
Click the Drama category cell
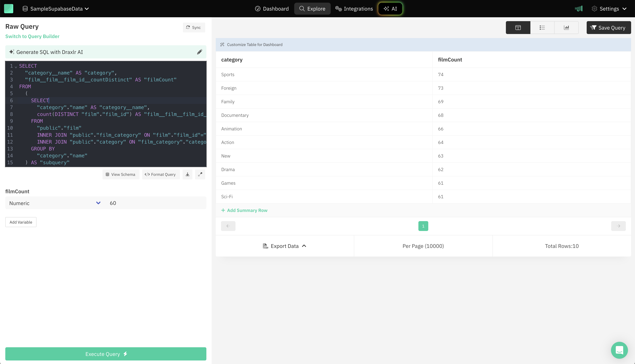pyautogui.click(x=324, y=169)
